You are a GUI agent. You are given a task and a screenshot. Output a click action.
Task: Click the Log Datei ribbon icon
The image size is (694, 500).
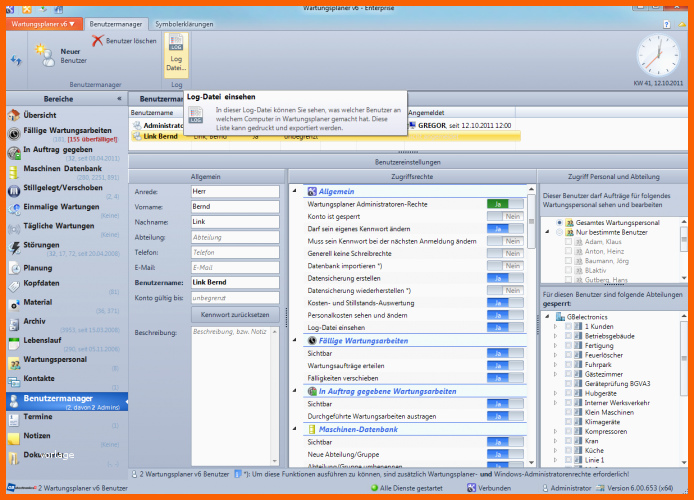176,43
